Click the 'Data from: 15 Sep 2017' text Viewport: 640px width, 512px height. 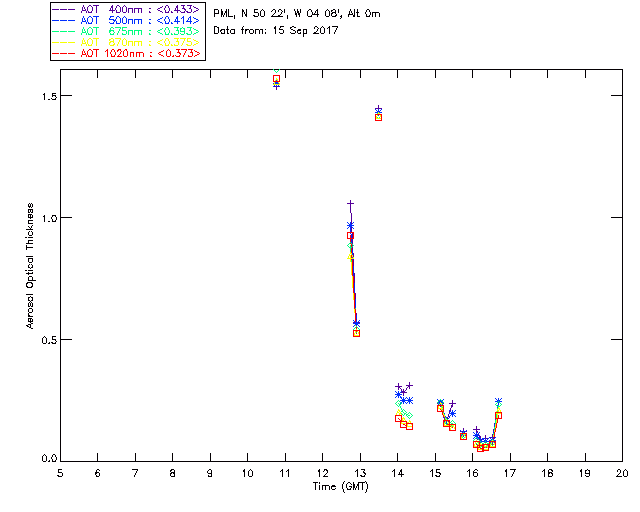point(276,31)
